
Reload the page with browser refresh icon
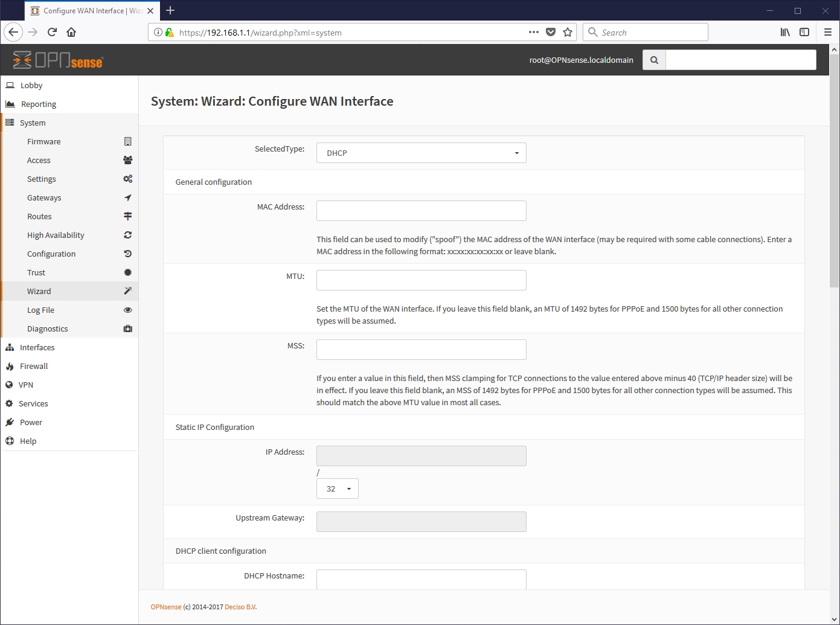(x=52, y=33)
